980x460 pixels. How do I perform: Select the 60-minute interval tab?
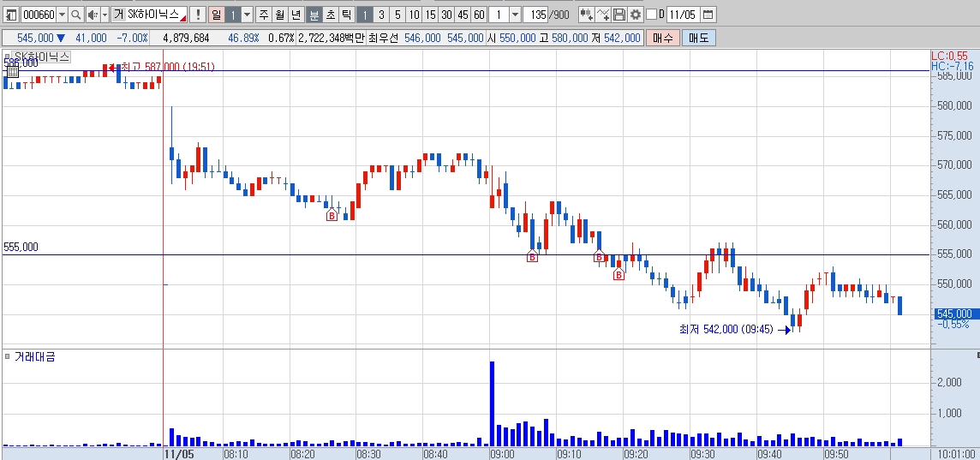click(x=479, y=15)
